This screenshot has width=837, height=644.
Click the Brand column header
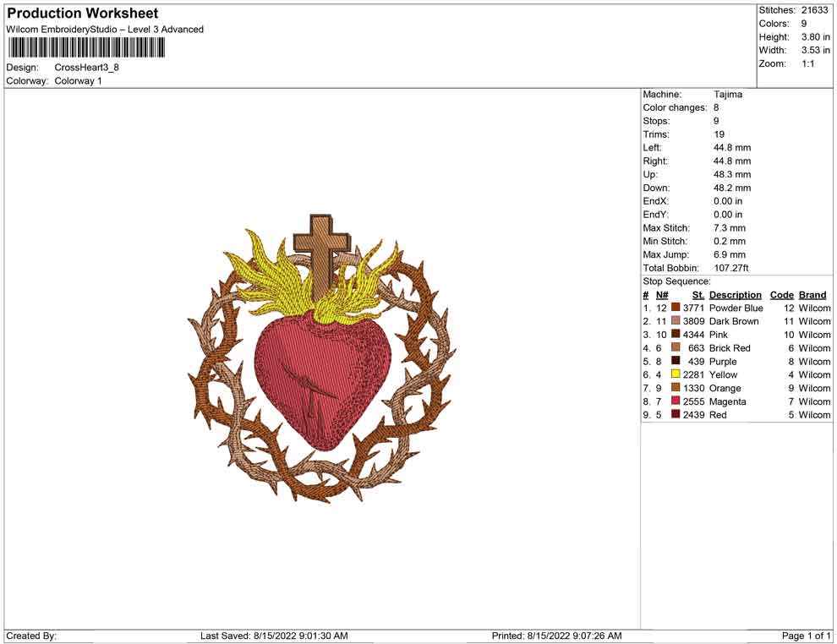[x=812, y=294]
